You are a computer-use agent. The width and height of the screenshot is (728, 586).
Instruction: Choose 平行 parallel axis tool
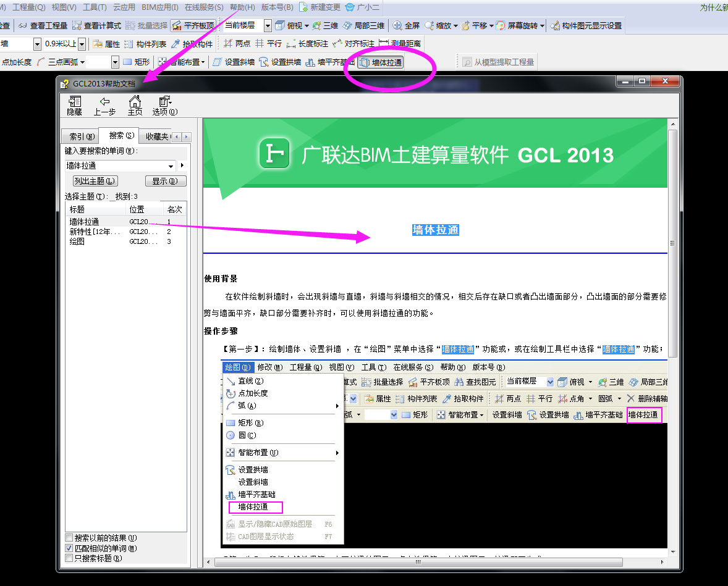tap(268, 44)
